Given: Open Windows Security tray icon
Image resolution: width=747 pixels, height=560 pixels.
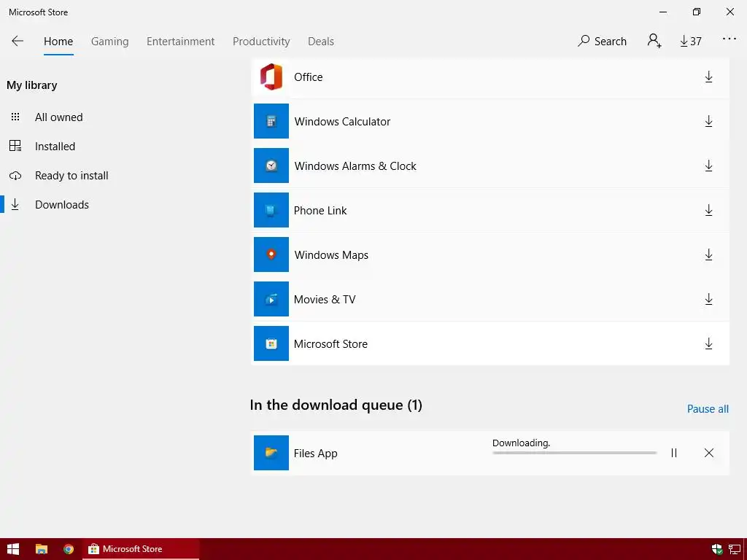Looking at the screenshot, I should [x=716, y=549].
